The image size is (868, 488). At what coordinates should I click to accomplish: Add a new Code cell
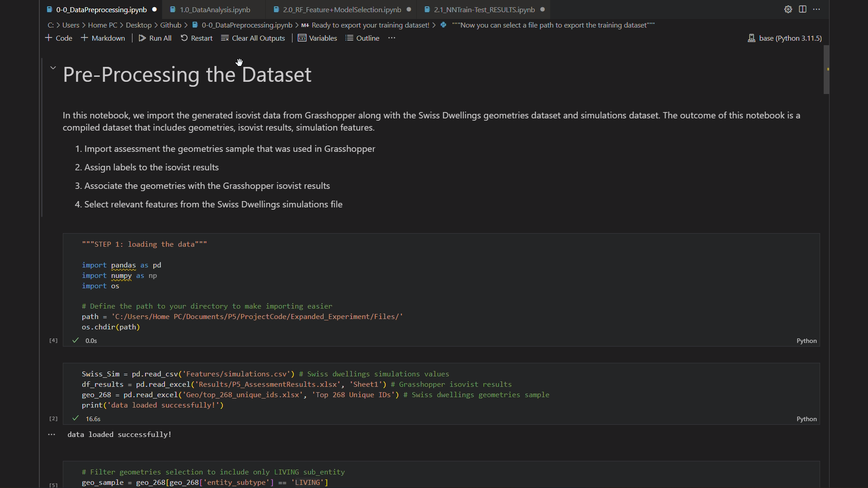pos(59,38)
